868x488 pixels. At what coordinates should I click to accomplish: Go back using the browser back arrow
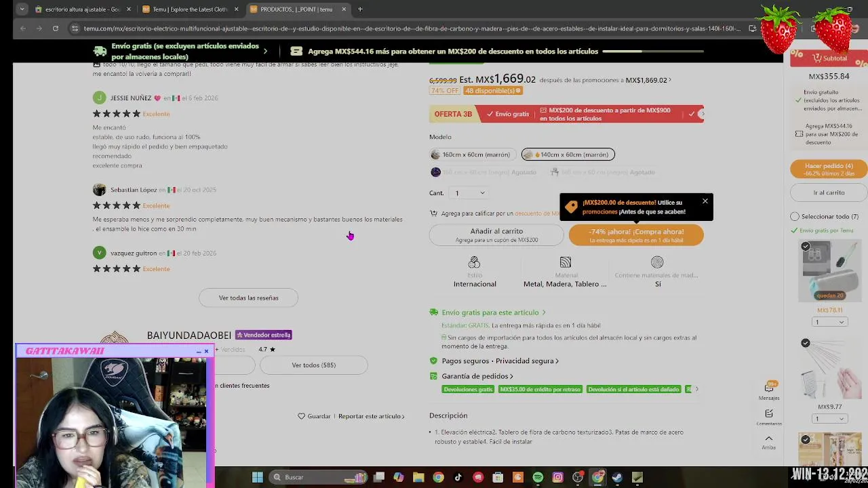(x=23, y=28)
